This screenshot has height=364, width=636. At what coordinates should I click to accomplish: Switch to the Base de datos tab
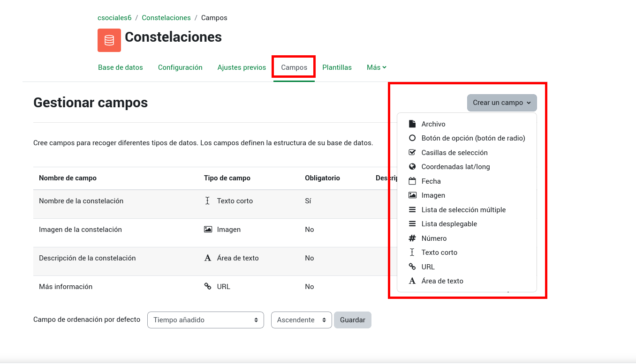click(121, 67)
